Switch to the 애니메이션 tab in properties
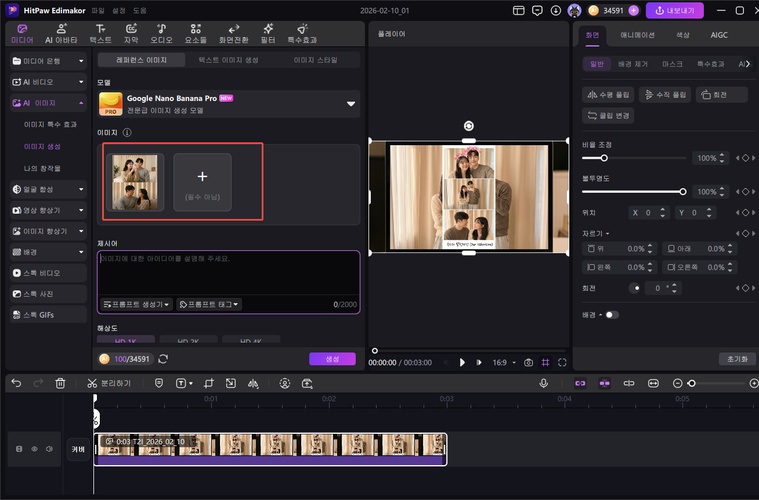The image size is (759, 500). 637,34
